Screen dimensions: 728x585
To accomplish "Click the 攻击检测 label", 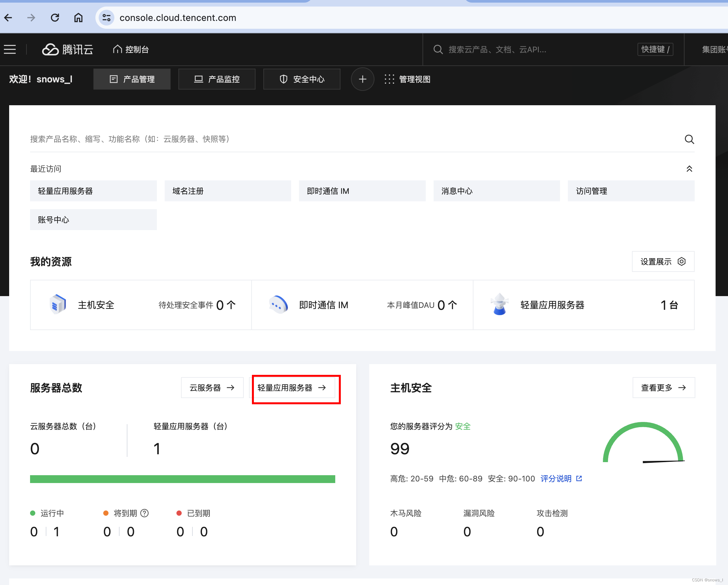I will pyautogui.click(x=552, y=513).
